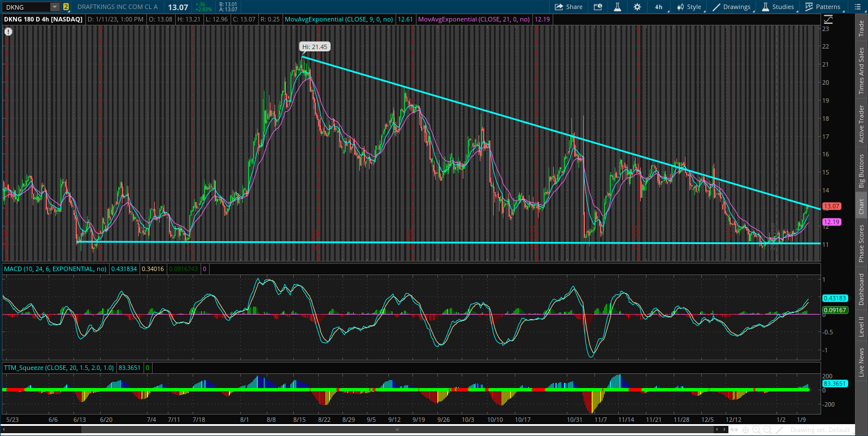868x436 pixels.
Task: Click the MACD study label
Action: (x=55, y=269)
